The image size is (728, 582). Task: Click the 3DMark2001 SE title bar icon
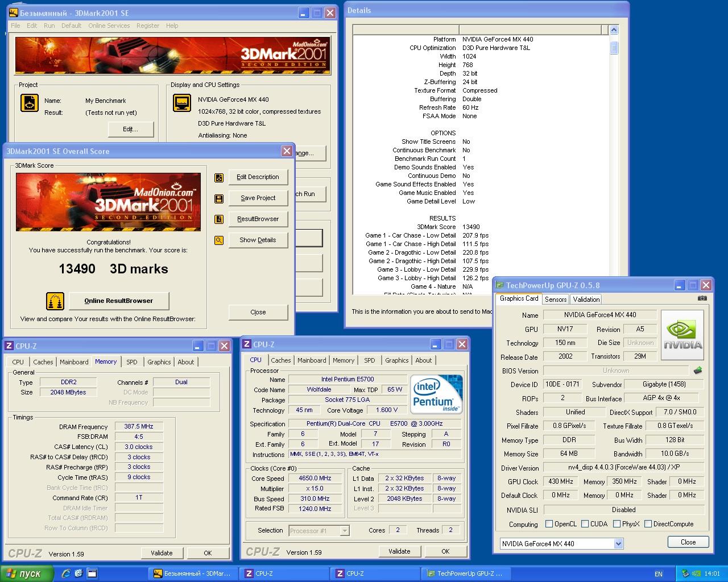(x=13, y=13)
